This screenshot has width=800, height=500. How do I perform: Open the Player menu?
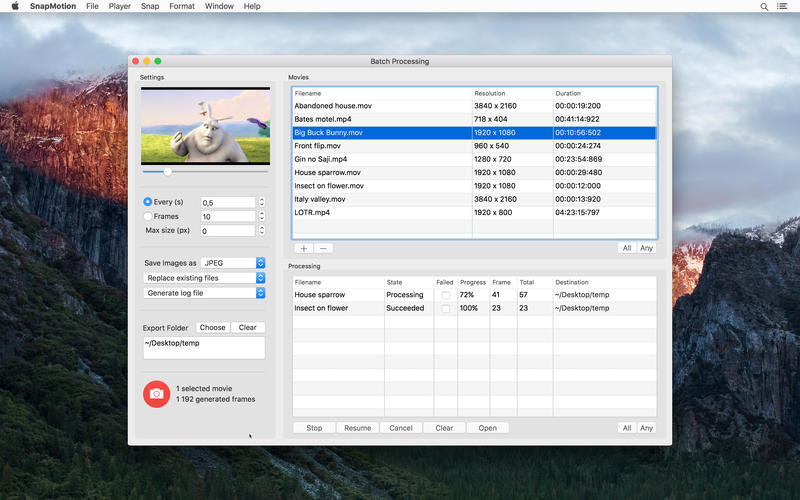click(x=120, y=6)
